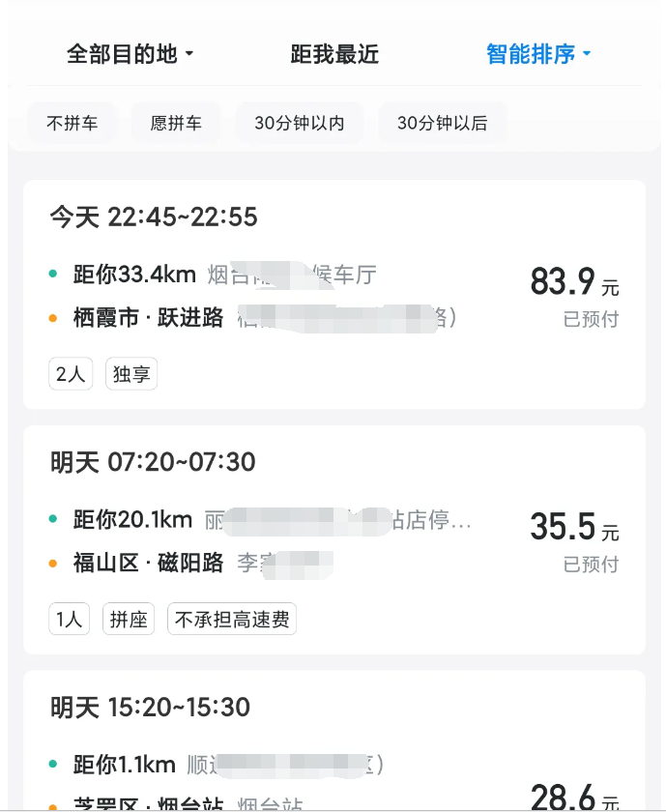Click the orange drop-off dot for 福山区·磁阳路
The width and height of the screenshot is (666, 812).
tap(53, 563)
